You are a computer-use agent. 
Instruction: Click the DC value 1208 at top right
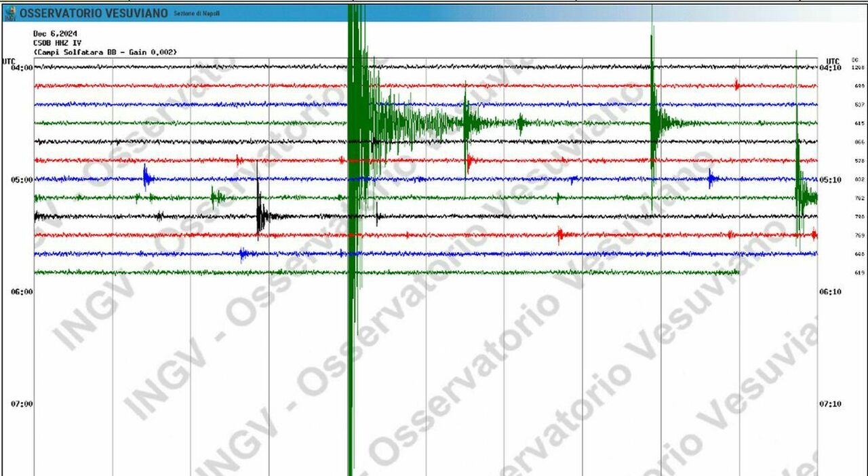[x=858, y=68]
